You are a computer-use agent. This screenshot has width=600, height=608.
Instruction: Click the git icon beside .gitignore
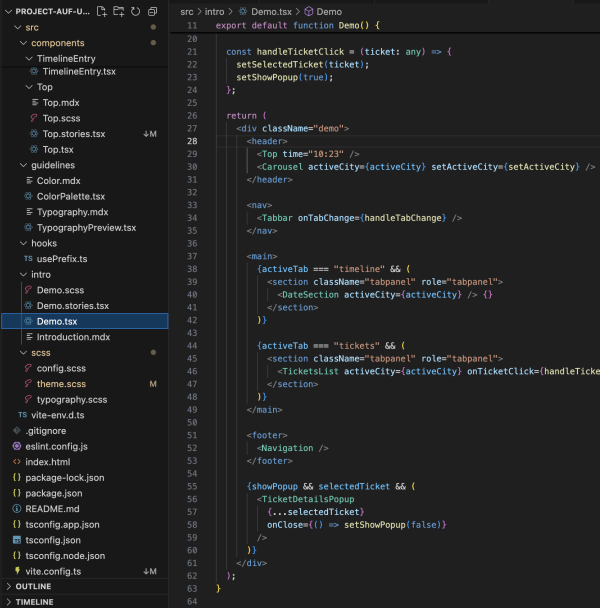[17, 430]
